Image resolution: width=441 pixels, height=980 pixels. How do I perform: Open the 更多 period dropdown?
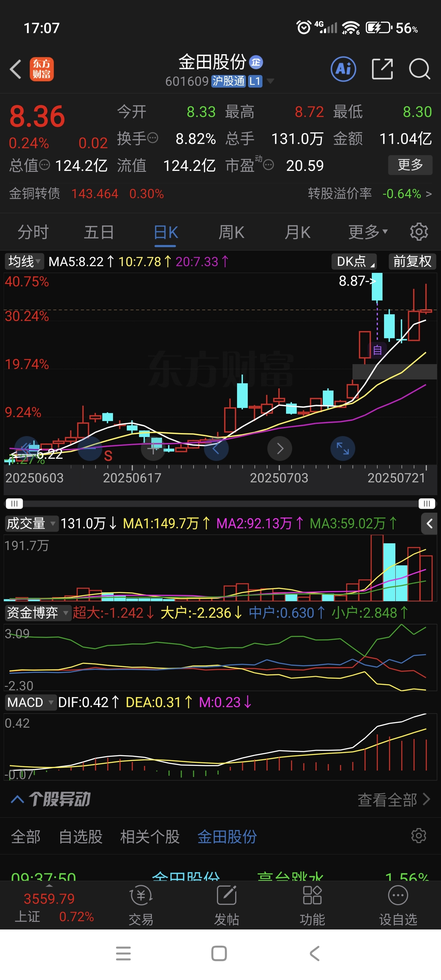(x=367, y=232)
